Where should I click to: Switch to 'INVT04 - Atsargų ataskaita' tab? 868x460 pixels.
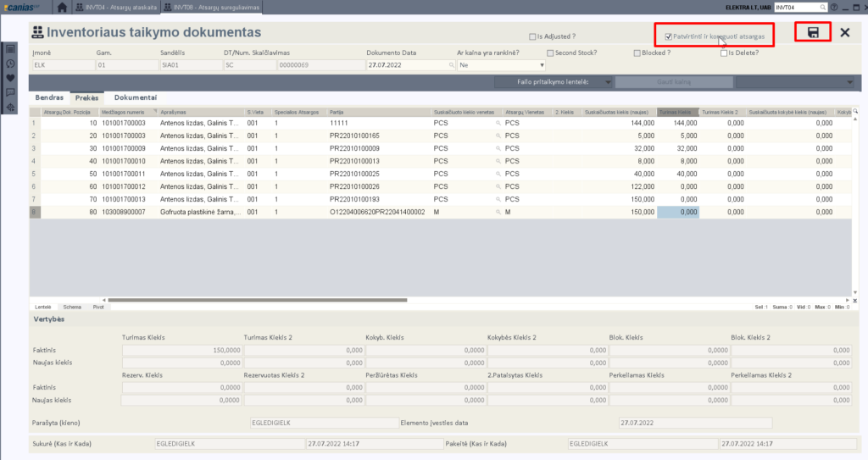(x=119, y=8)
